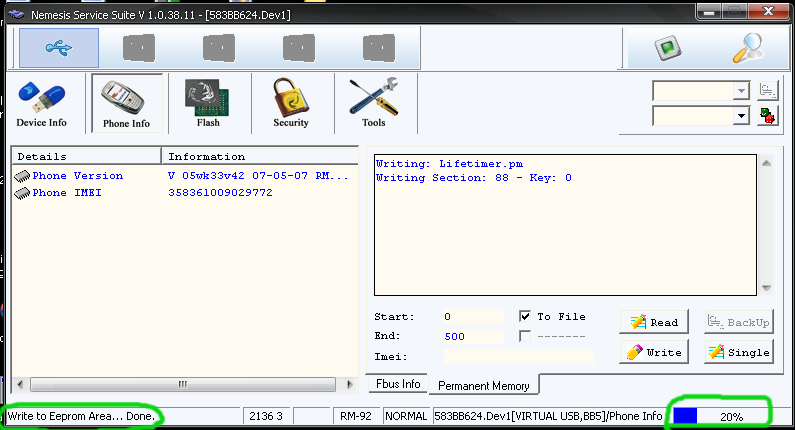Screen dimensions: 795x430
Task: Click the fourth greyed connection slot icon
Action: coord(299,48)
